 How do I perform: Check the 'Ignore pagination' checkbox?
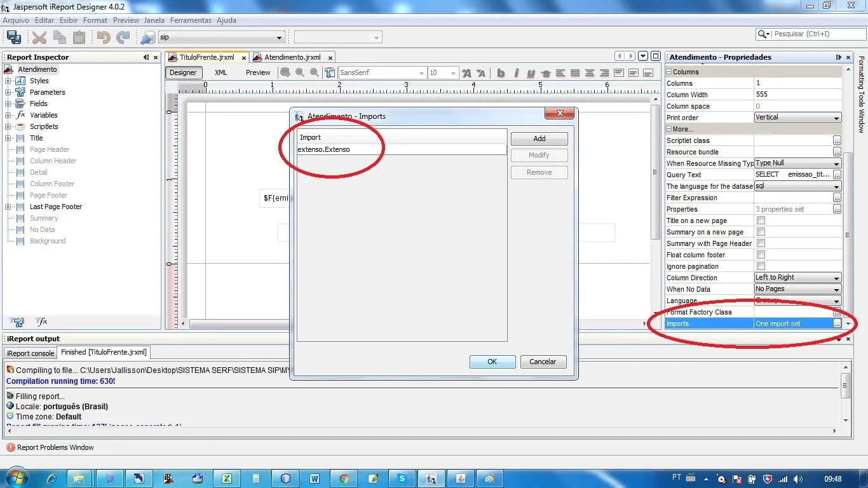pyautogui.click(x=761, y=266)
